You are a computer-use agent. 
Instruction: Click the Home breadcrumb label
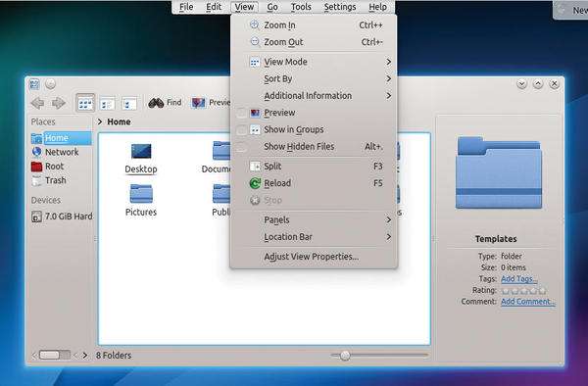(119, 121)
